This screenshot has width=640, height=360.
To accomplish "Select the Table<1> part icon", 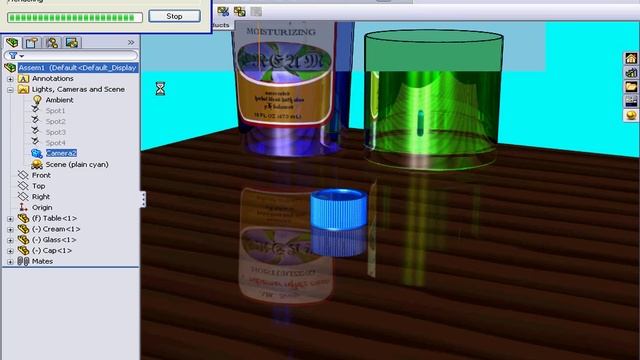I will point(23,218).
